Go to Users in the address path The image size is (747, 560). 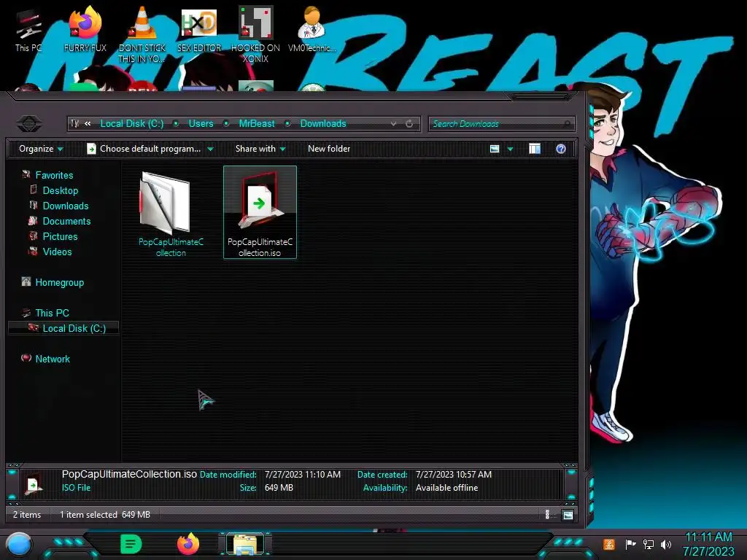click(x=201, y=124)
